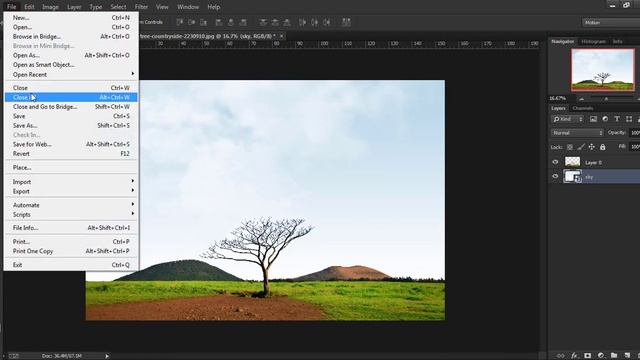
Task: Choose Save for Web menu entry
Action: coord(71,144)
